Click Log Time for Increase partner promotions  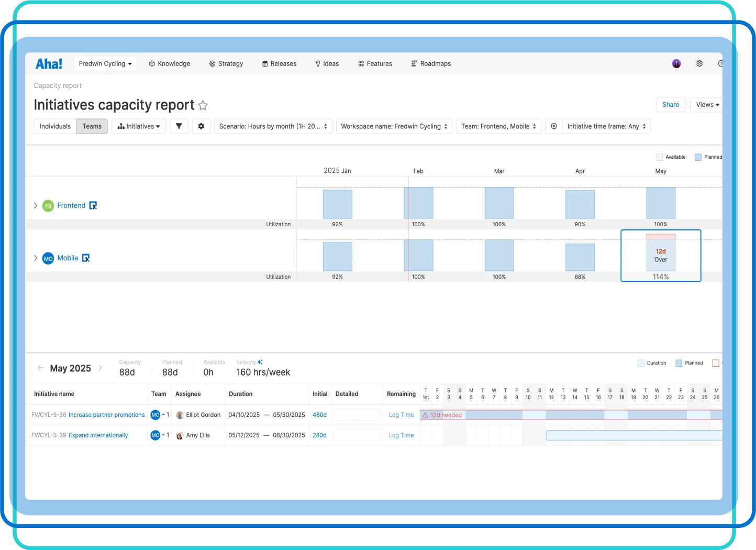[401, 415]
